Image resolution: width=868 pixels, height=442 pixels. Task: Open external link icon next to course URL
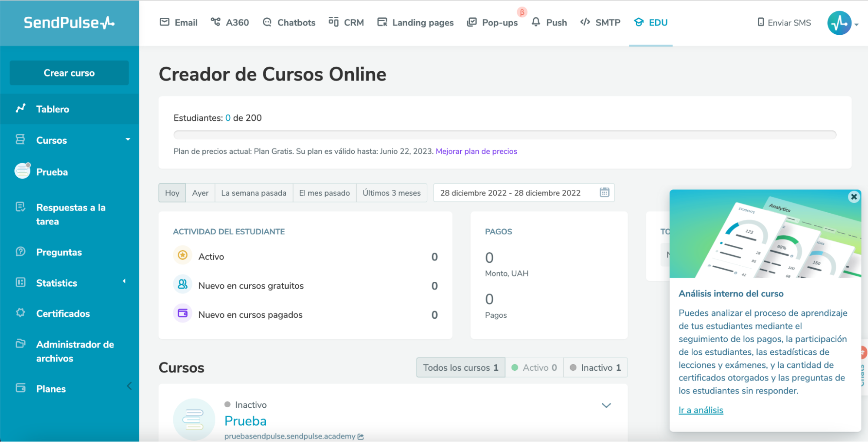[360, 436]
